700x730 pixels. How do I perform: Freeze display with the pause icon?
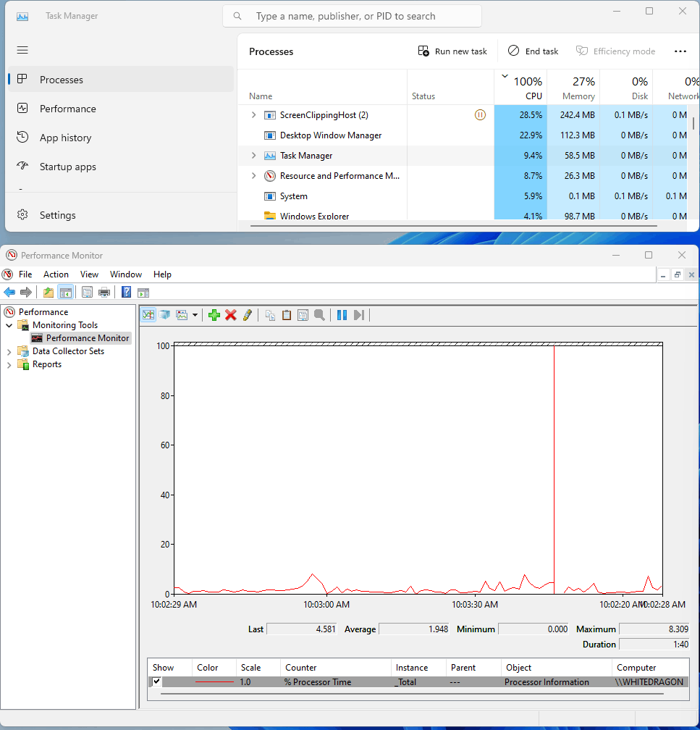[x=342, y=315]
